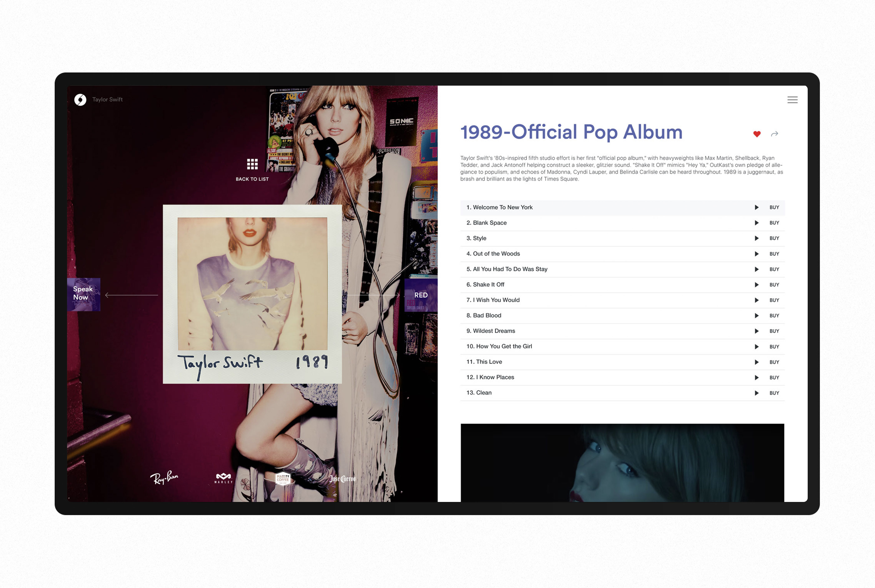
Task: Buy the Style track
Action: coord(774,239)
